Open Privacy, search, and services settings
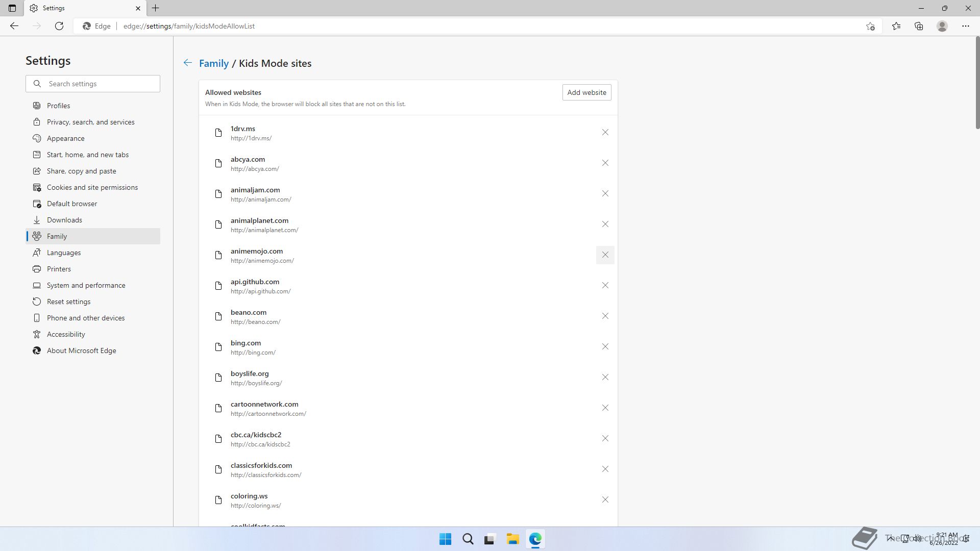This screenshot has width=980, height=551. point(93,122)
